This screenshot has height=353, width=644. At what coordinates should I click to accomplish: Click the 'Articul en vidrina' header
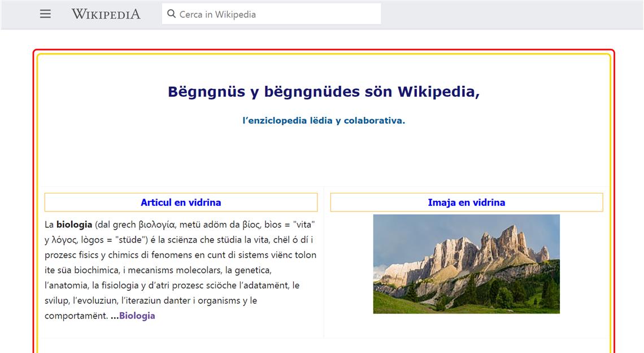click(x=181, y=203)
